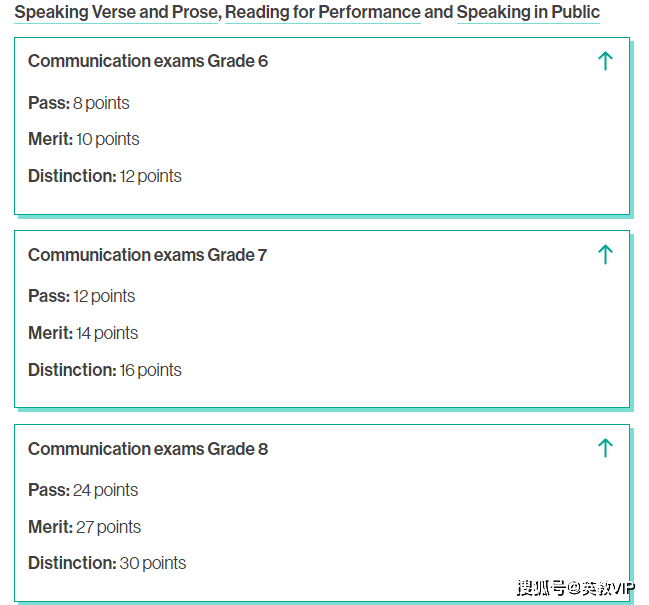Image resolution: width=649 pixels, height=605 pixels.
Task: Select Grade 6 Distinction 12 points text
Action: pos(105,176)
